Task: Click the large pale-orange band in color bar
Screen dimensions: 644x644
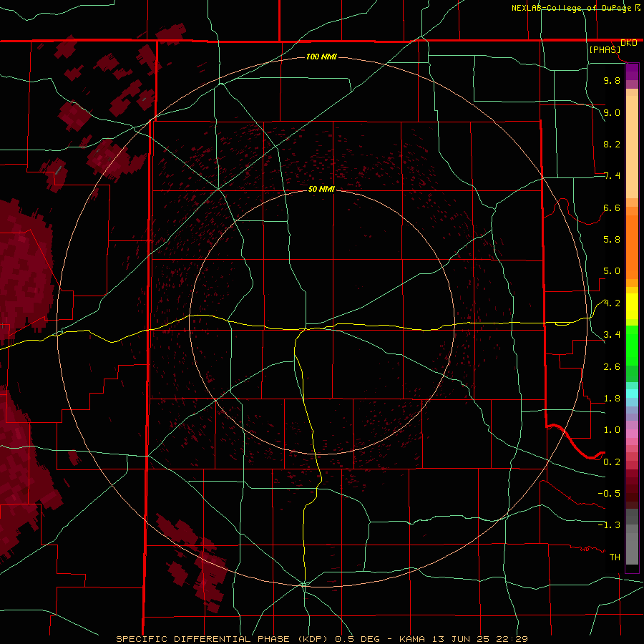Action: [x=632, y=147]
